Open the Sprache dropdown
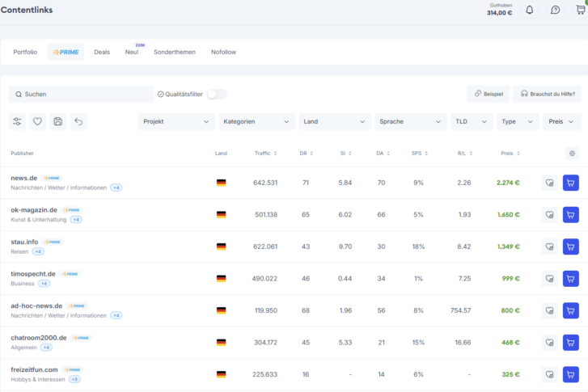 pyautogui.click(x=411, y=121)
